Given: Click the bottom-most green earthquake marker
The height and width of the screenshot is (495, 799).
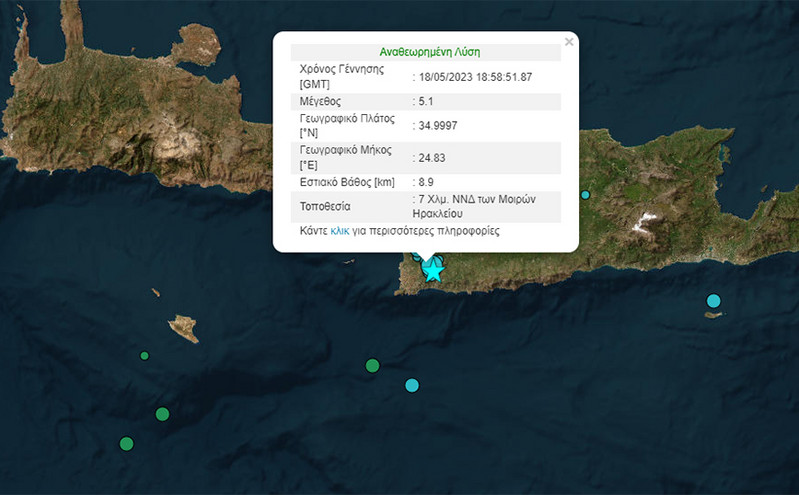Looking at the screenshot, I should [126, 443].
